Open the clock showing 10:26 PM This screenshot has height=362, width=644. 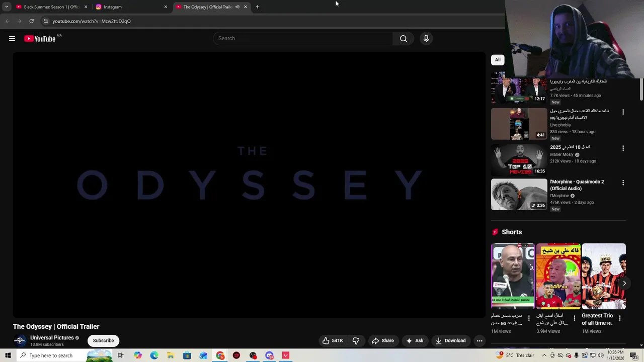[x=616, y=355]
